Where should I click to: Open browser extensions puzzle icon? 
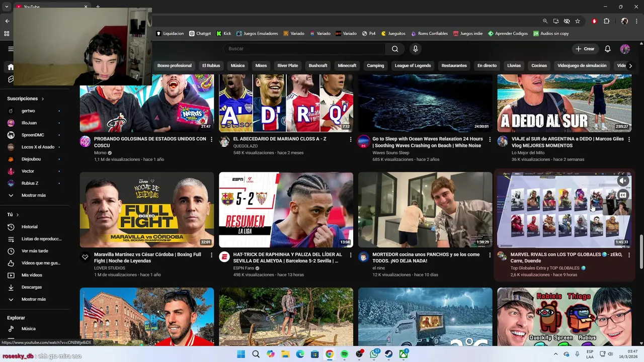pos(606,21)
